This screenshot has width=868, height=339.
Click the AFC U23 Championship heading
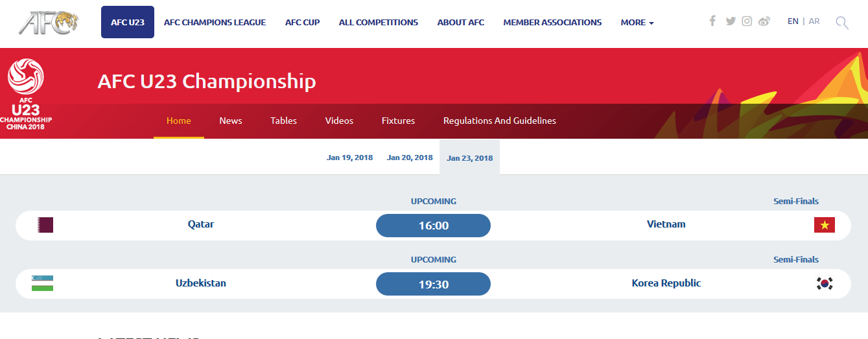click(x=207, y=81)
